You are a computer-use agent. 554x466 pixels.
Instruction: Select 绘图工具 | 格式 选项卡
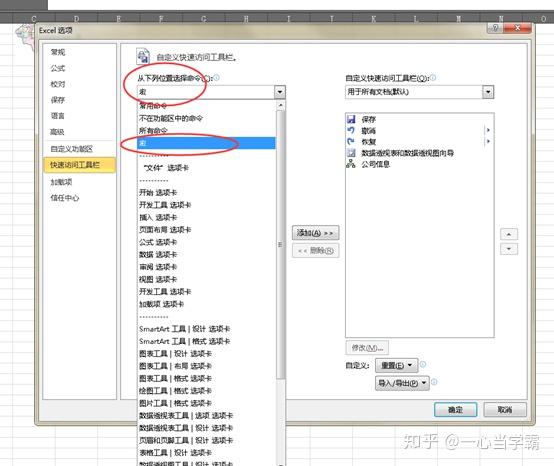point(206,391)
